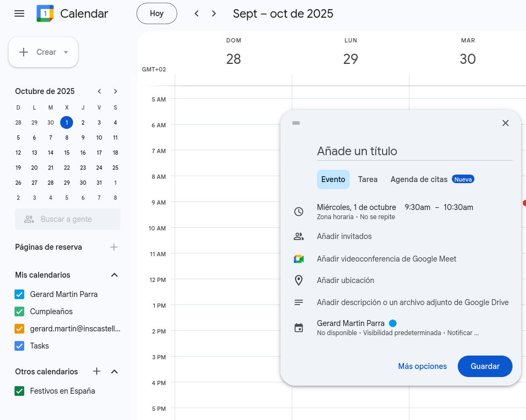The image size is (526, 420).
Task: Toggle Cumpleaños calendar checkbox
Action: coord(20,312)
